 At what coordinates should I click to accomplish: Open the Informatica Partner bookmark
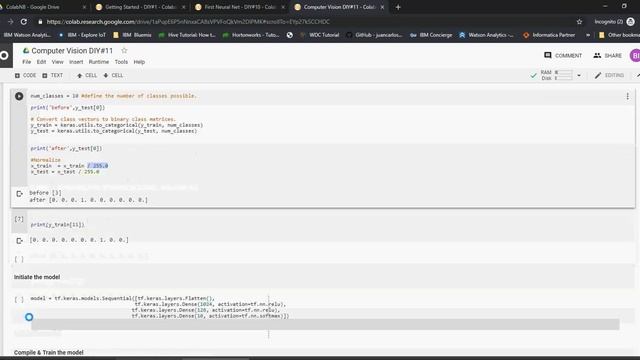(x=549, y=35)
